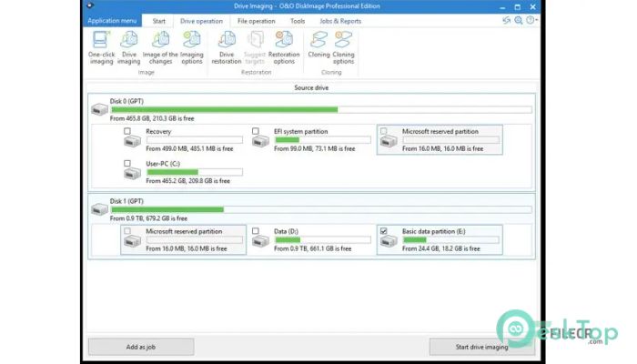Click the application logo in title bar
637x364 pixels.
[x=90, y=5]
